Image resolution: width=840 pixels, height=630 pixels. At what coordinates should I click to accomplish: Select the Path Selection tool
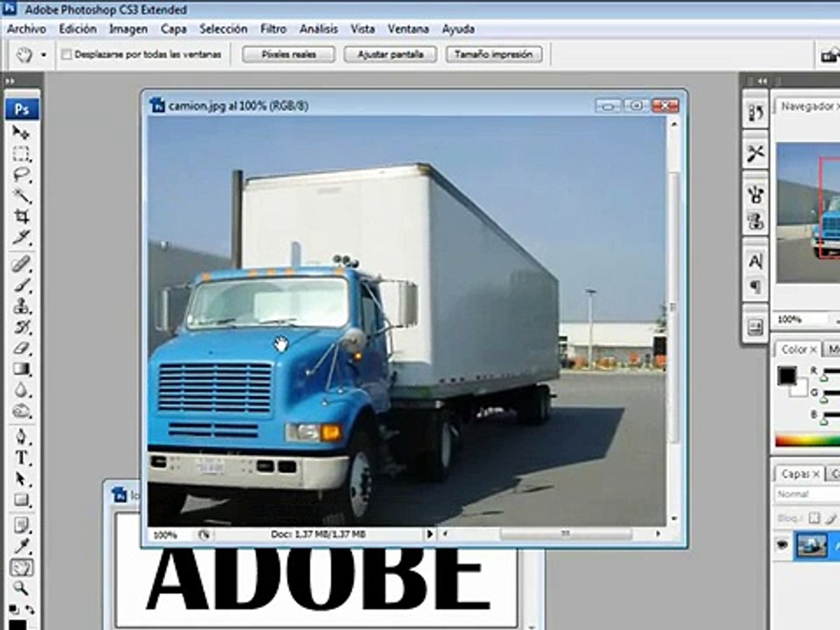pos(21,479)
